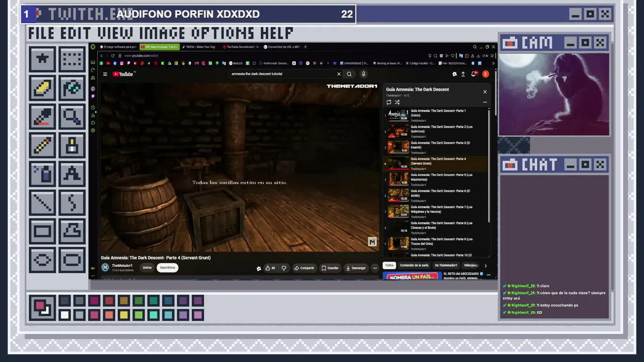644x362 pixels.
Task: Select the De TheMetador1 filter chip
Action: [x=446, y=265]
